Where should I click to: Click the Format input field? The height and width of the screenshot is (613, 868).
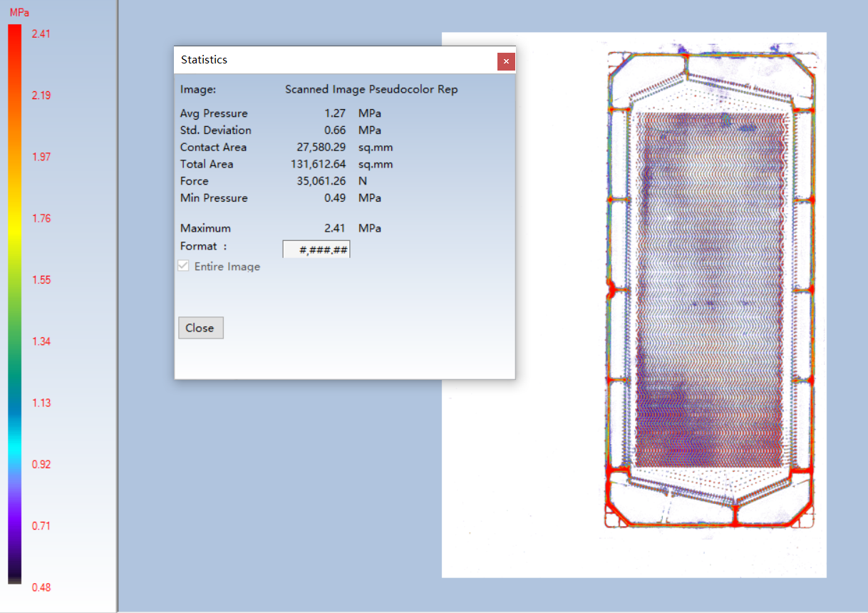tap(316, 249)
